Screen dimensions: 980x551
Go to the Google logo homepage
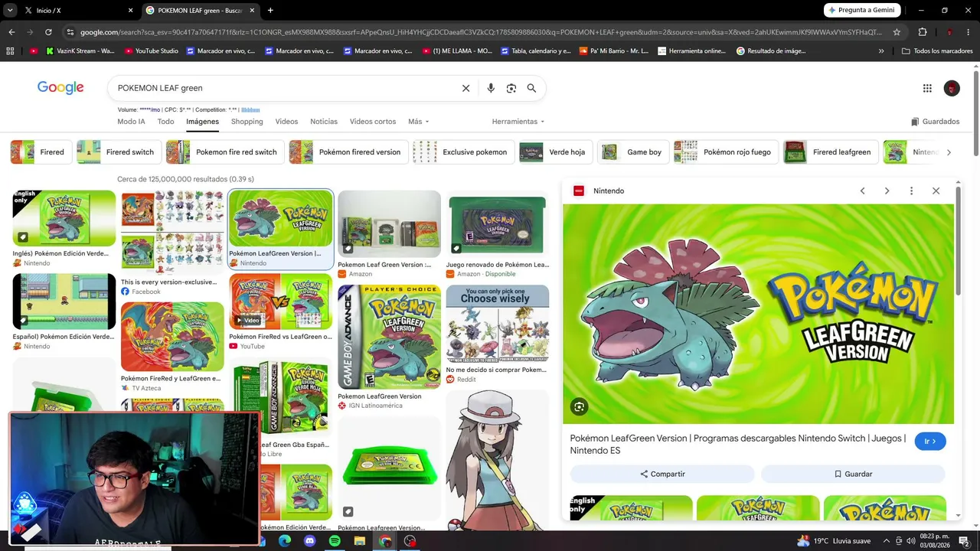tap(60, 88)
